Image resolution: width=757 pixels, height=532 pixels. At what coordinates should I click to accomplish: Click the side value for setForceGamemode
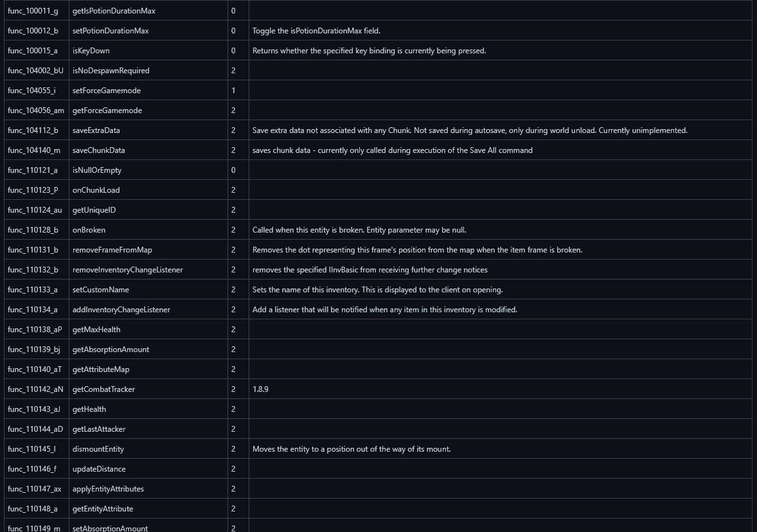click(233, 91)
